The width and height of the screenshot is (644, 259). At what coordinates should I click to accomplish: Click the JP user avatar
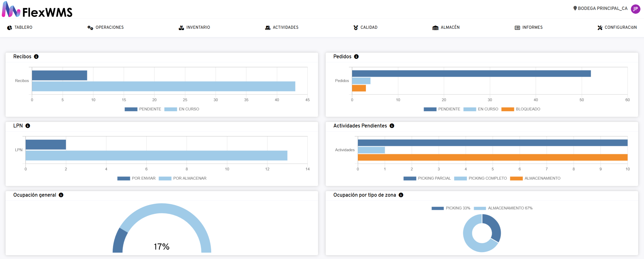coord(635,9)
